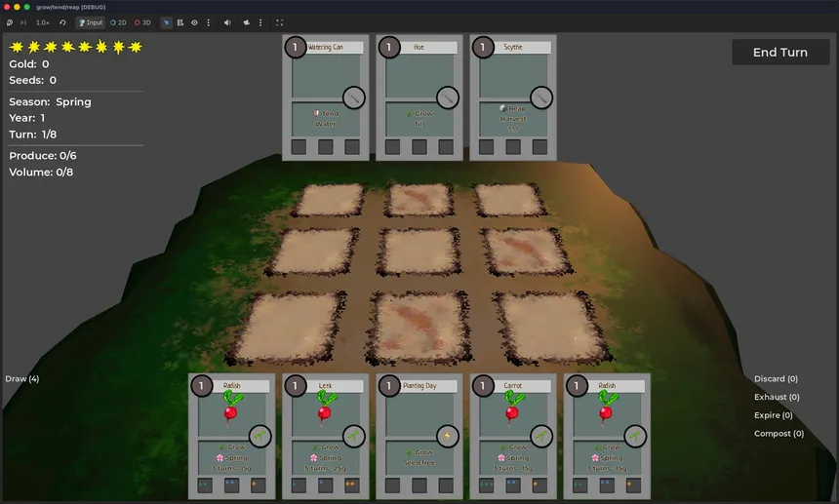Open the three-dot menu next to camera icon
Image resolution: width=839 pixels, height=504 pixels.
tap(260, 22)
